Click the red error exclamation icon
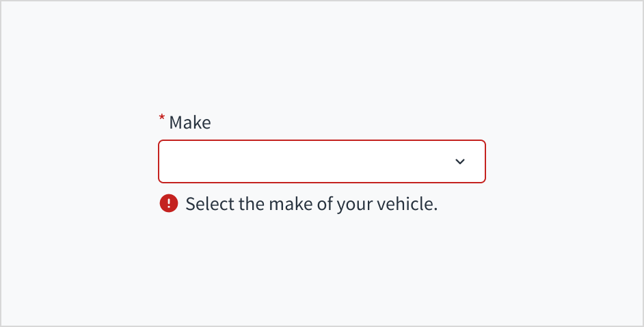644x327 pixels. 168,203
